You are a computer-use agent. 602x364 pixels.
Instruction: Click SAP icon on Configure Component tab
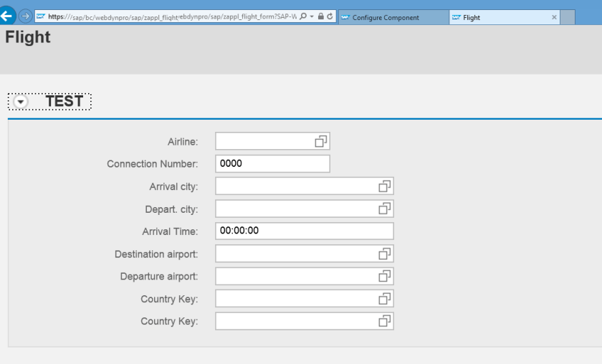(345, 17)
